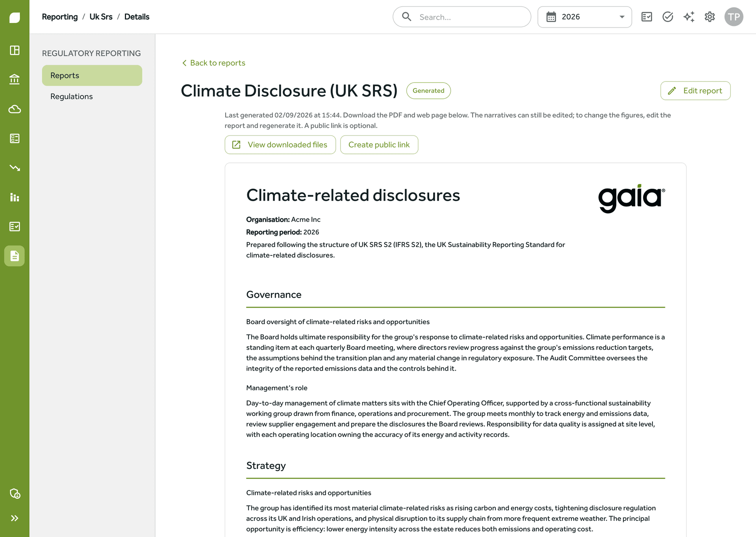Go to Uk Srs breadcrumb
The width and height of the screenshot is (756, 537).
pyautogui.click(x=101, y=17)
